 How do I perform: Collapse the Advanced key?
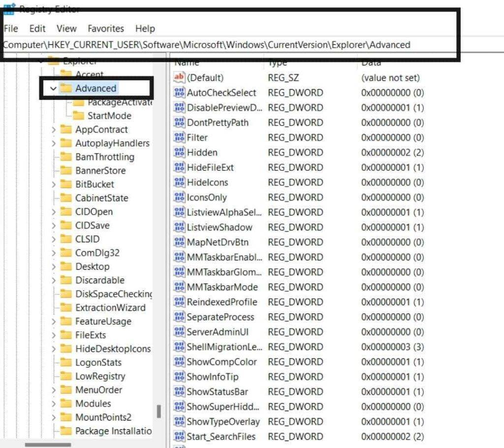[53, 88]
